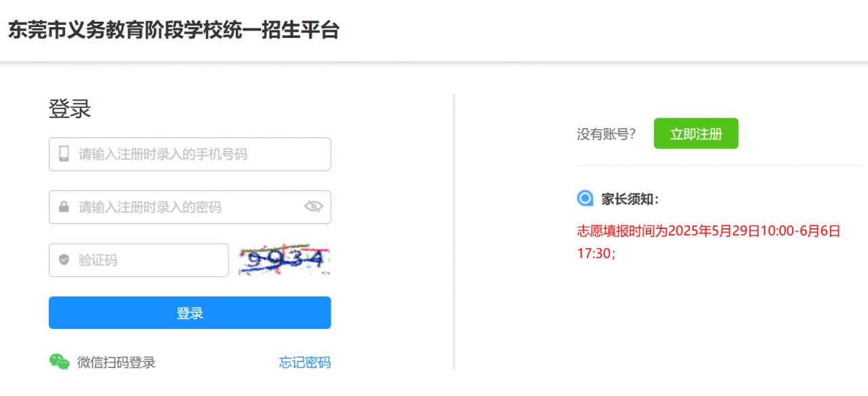Image resolution: width=868 pixels, height=396 pixels.
Task: Click the shield icon in the 验证码 field
Action: click(64, 260)
